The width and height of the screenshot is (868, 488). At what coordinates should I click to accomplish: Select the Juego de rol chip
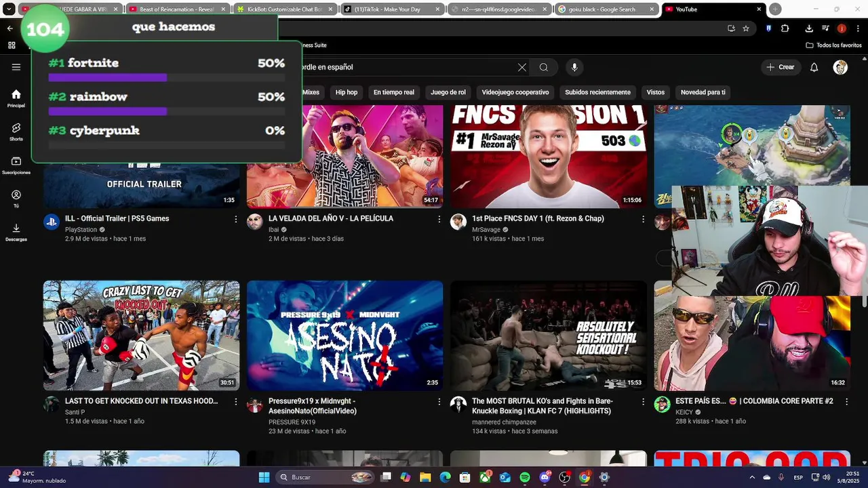pyautogui.click(x=448, y=92)
